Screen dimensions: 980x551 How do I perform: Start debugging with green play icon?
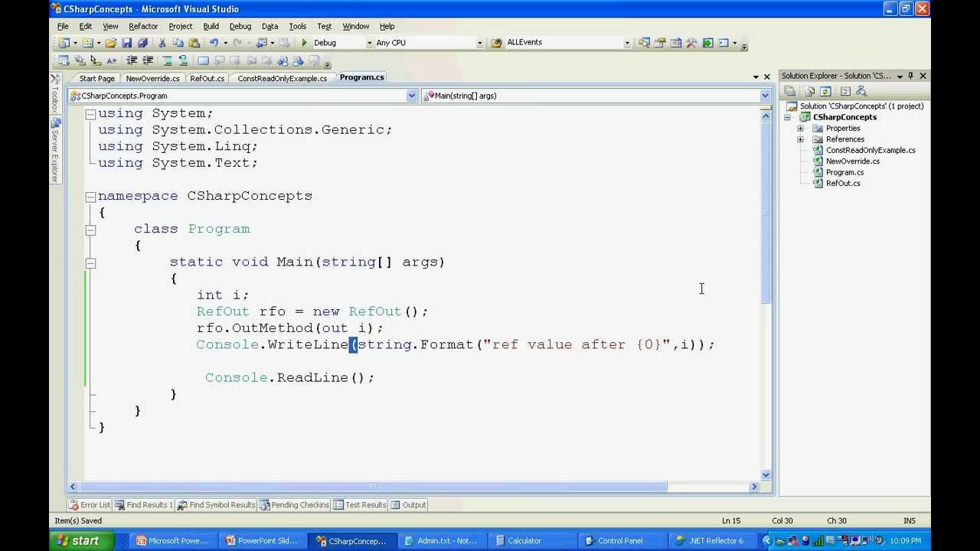(305, 43)
